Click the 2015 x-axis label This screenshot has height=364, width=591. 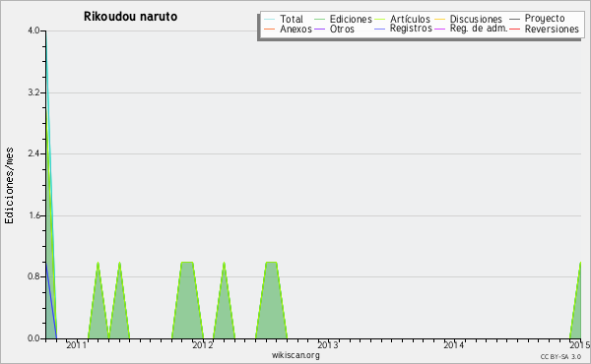pyautogui.click(x=580, y=345)
